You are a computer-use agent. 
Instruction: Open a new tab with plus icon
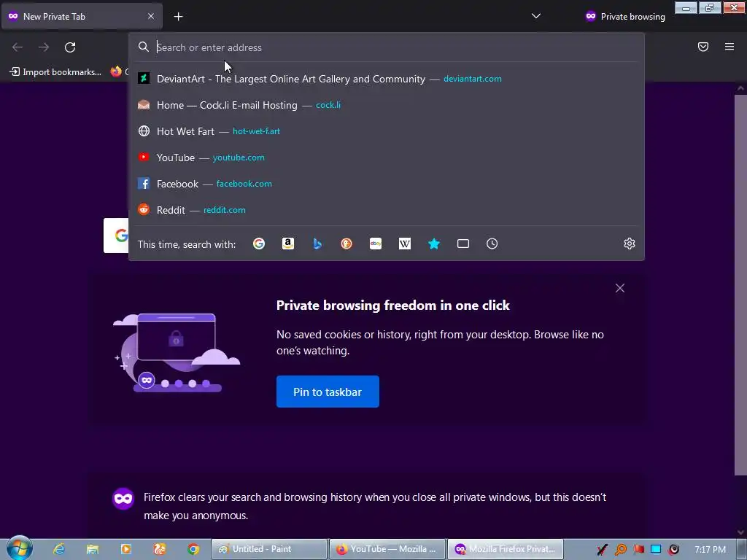pyautogui.click(x=178, y=17)
